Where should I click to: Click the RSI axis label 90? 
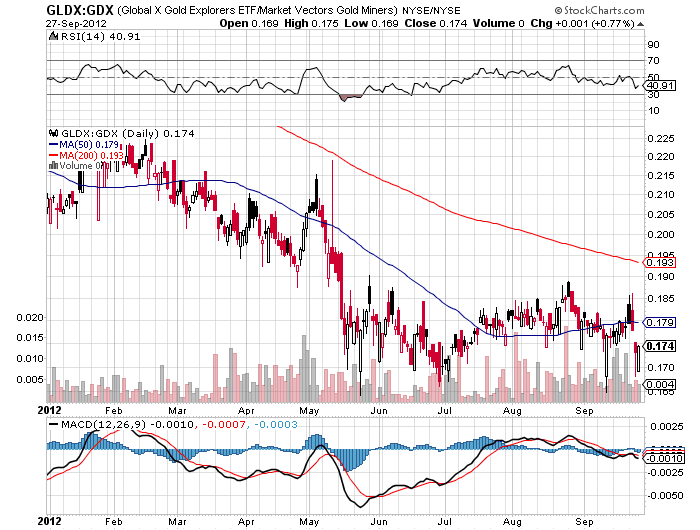pyautogui.click(x=653, y=44)
